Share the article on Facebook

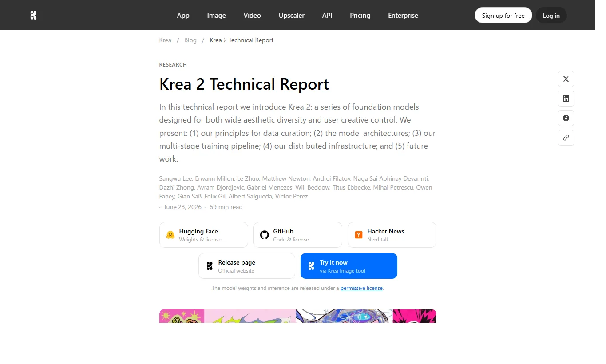click(x=566, y=118)
